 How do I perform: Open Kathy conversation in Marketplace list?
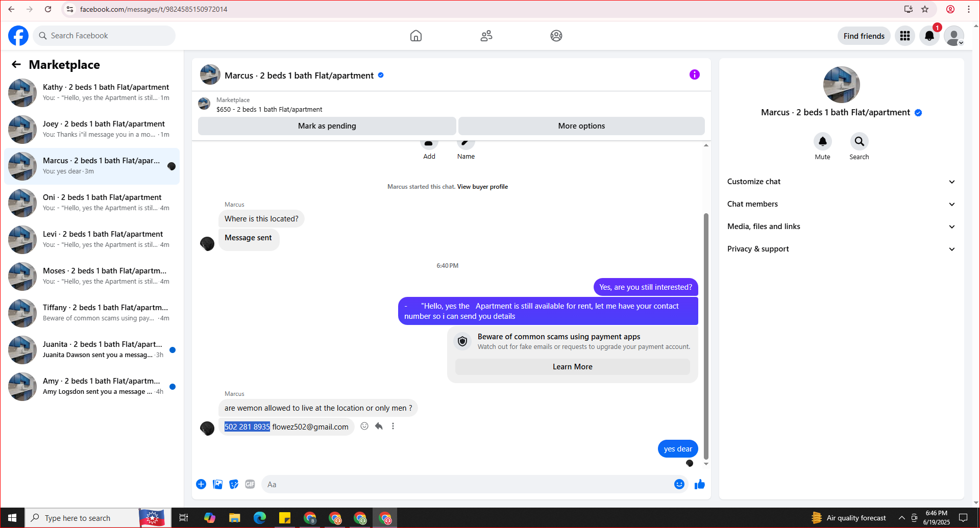point(92,92)
